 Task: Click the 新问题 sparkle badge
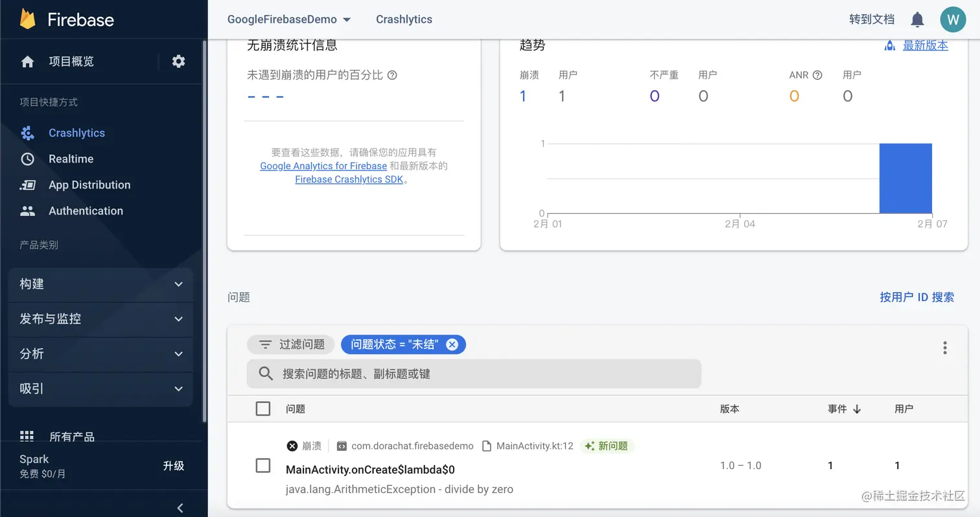pyautogui.click(x=607, y=446)
